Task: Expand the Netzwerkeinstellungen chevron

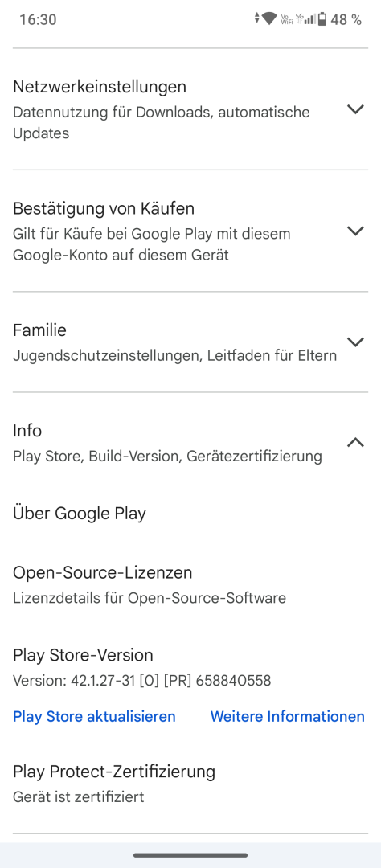Action: click(355, 109)
